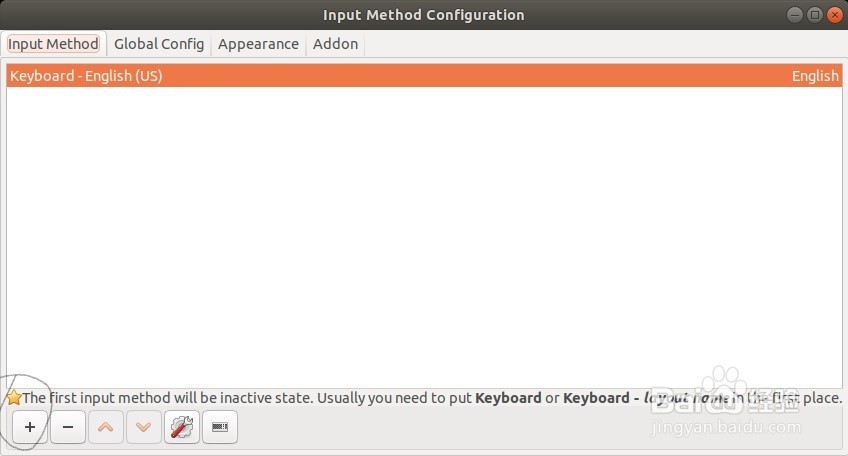848x456 pixels.
Task: Click empty area of the input method list
Action: [423, 240]
